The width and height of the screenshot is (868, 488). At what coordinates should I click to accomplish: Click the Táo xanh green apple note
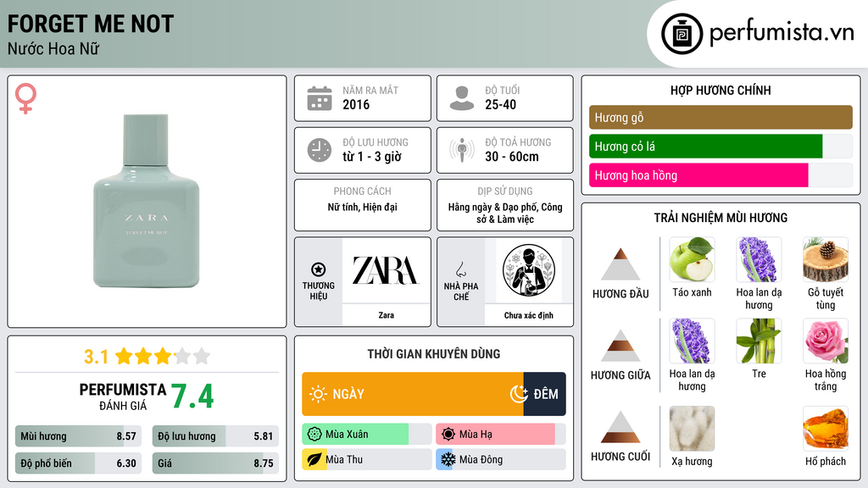pos(692,259)
